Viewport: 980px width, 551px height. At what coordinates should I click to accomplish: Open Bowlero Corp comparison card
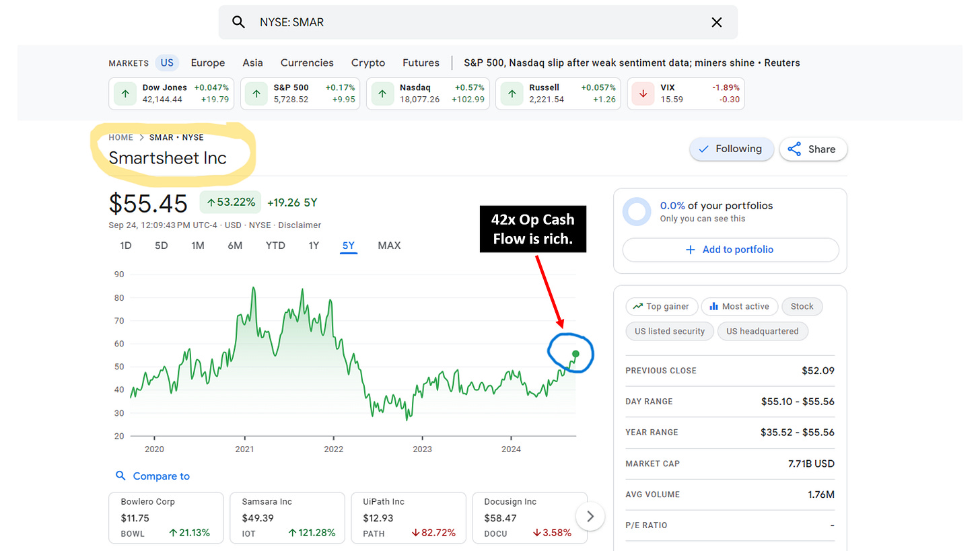tap(166, 518)
